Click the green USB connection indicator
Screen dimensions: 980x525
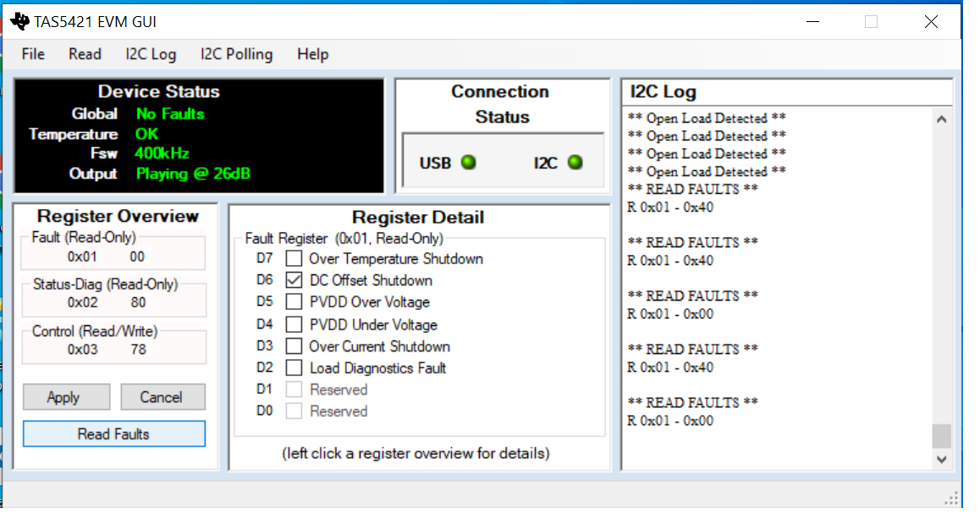click(x=468, y=163)
